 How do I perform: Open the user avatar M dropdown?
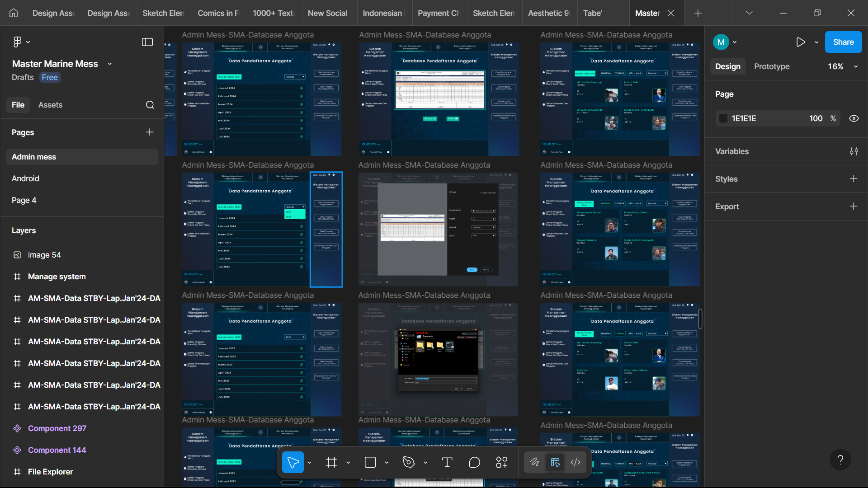(725, 42)
